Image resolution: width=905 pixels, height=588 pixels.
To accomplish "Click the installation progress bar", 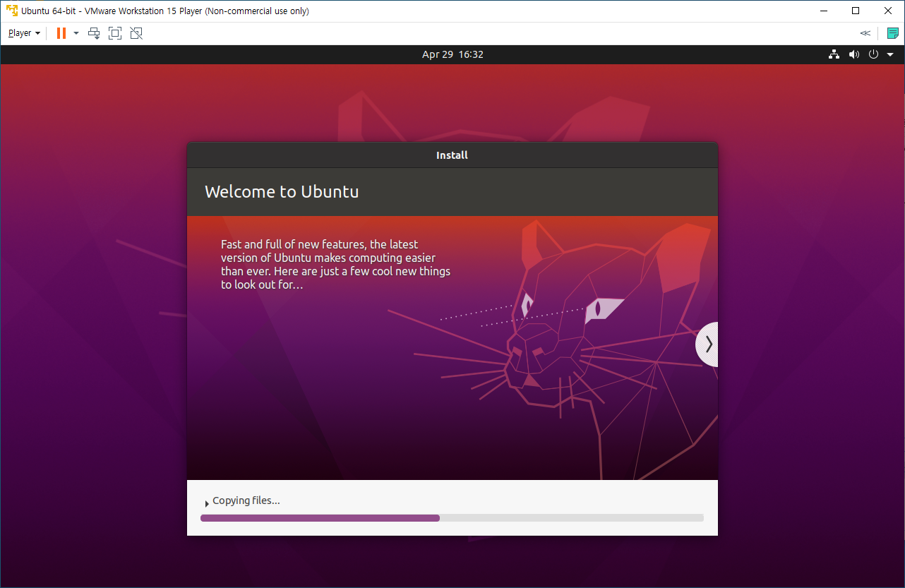I will click(x=452, y=518).
